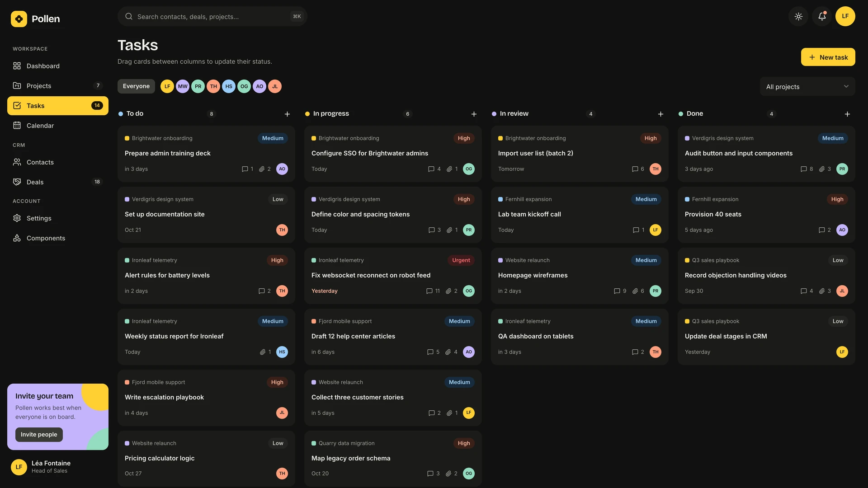Click the Pollen logo icon
Viewport: 868px width, 488px height.
tap(19, 19)
